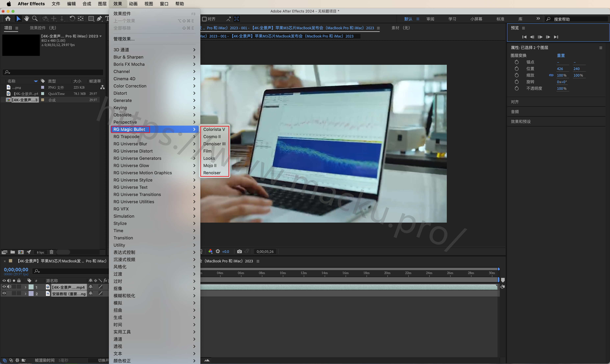Click layer 1 teal label color swatch
The width and height of the screenshot is (610, 364).
pos(31,287)
